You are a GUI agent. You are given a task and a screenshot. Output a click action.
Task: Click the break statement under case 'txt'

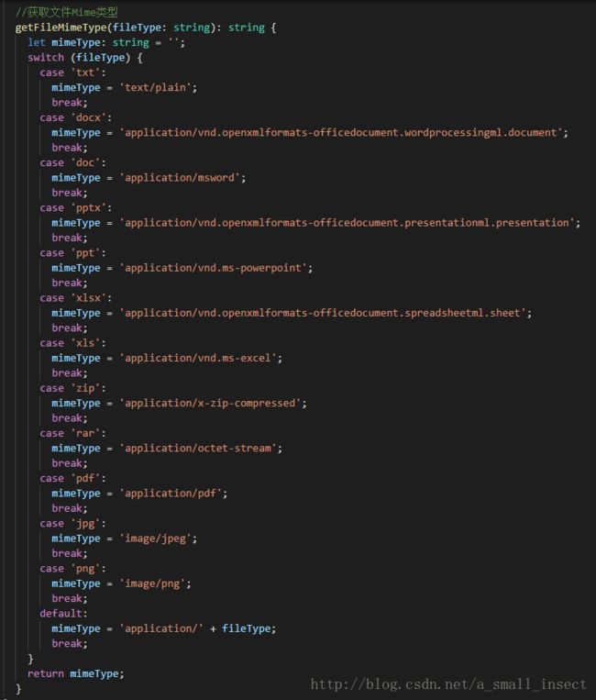coord(70,103)
